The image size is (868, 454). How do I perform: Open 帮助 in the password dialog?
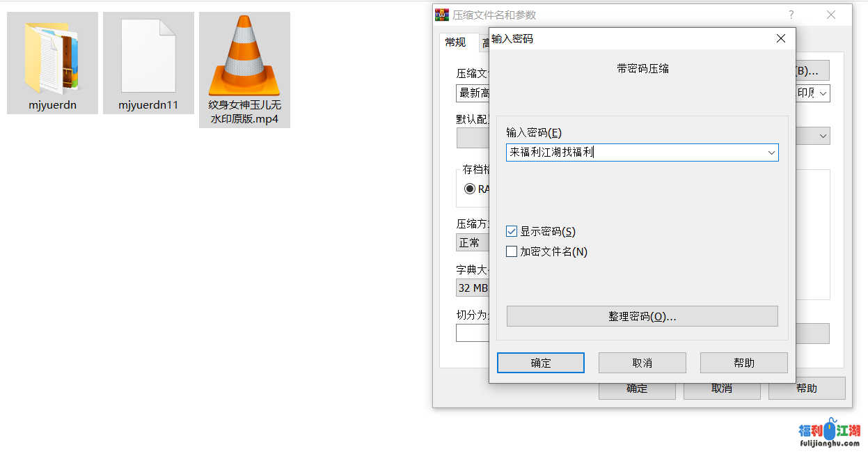[744, 363]
